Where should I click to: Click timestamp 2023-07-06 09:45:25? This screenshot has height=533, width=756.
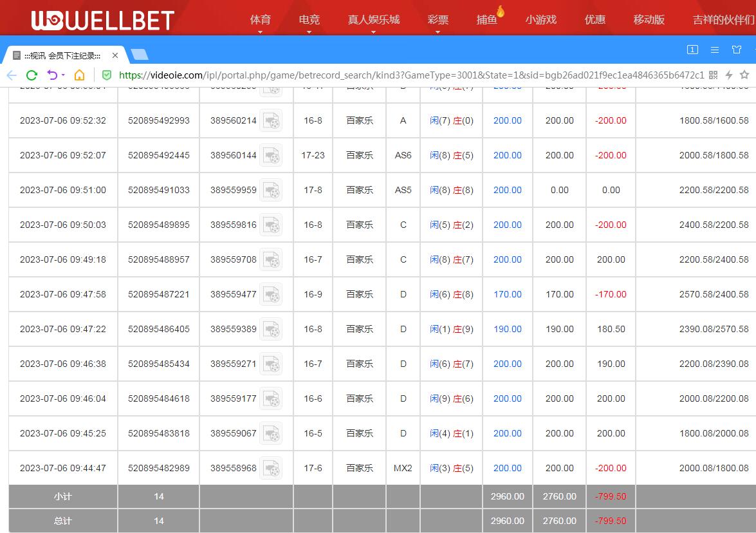tap(62, 433)
